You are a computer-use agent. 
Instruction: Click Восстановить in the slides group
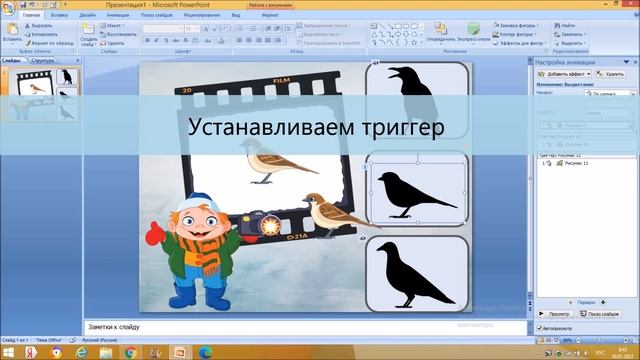point(118,34)
